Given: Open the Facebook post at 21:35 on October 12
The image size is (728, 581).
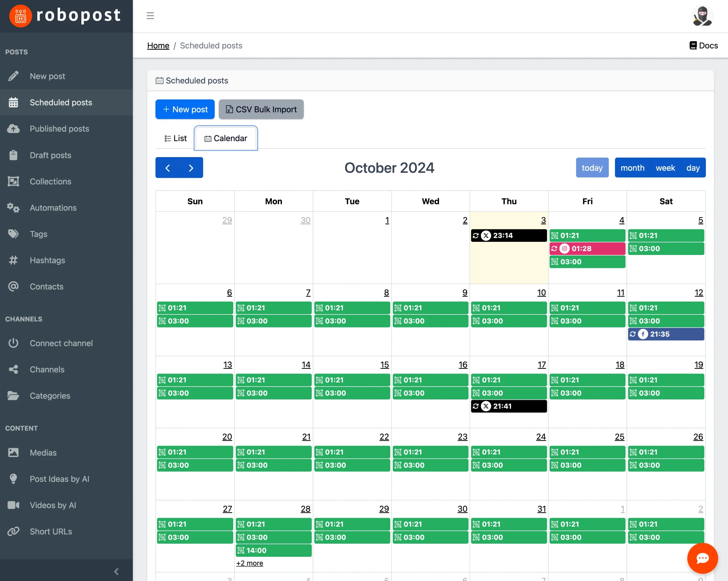Looking at the screenshot, I should 666,334.
